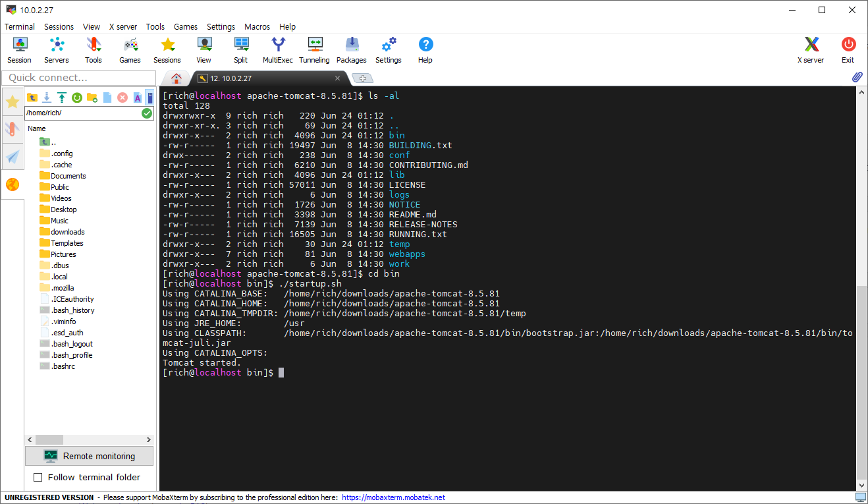Enable Follow terminal folder checkbox

(38, 477)
